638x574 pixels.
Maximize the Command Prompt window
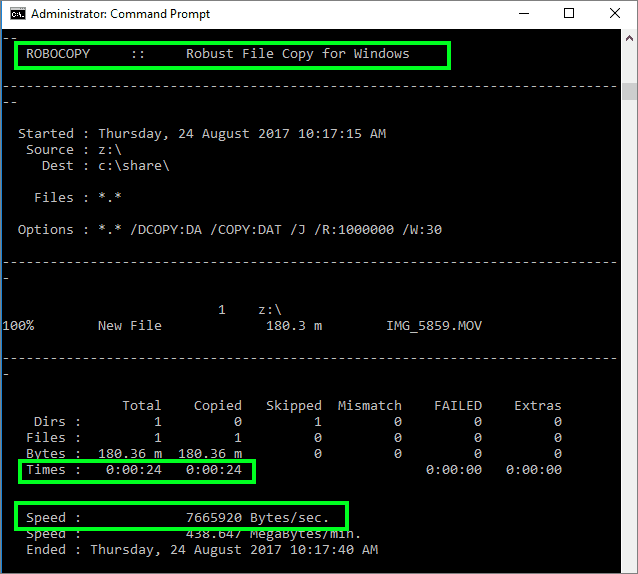tap(569, 13)
